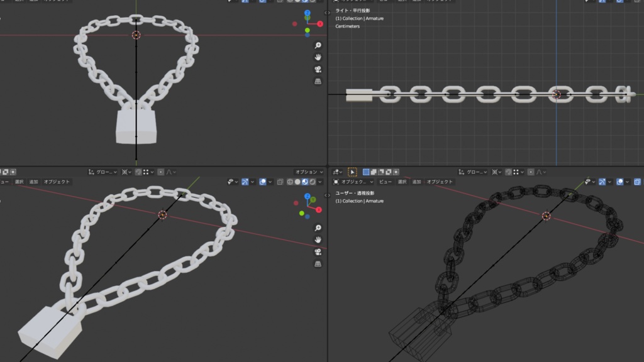This screenshot has height=362, width=644.
Task: Open the オブジェクト menu
Action: click(57, 182)
